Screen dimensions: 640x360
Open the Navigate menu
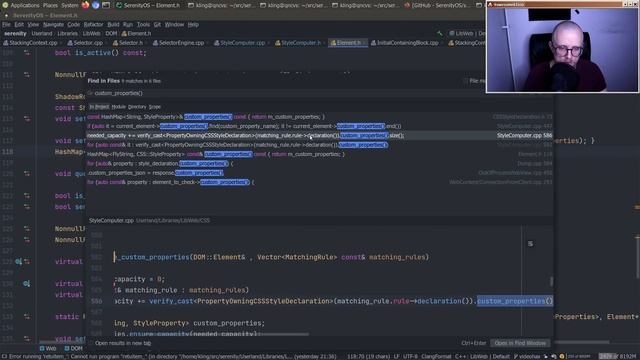pyautogui.click(x=53, y=24)
